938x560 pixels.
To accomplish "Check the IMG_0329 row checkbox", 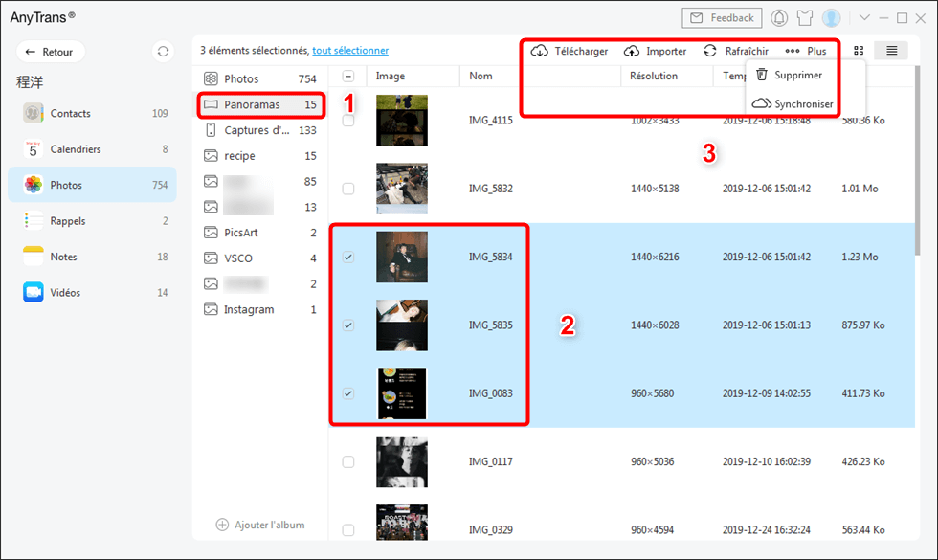I will (x=348, y=529).
